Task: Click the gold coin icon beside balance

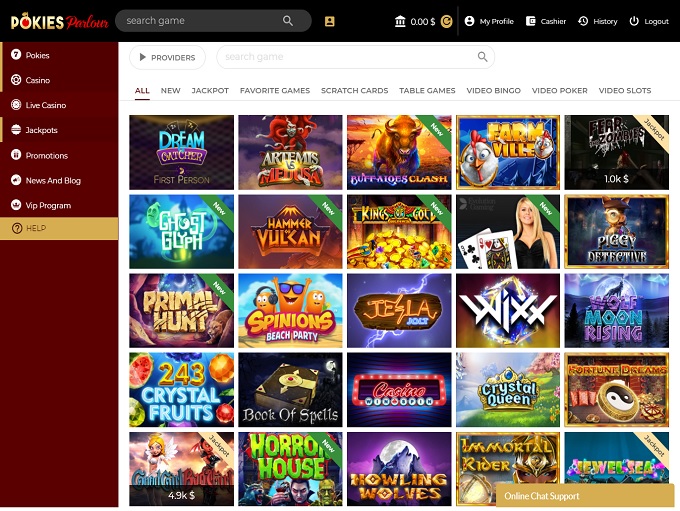Action: [446, 21]
